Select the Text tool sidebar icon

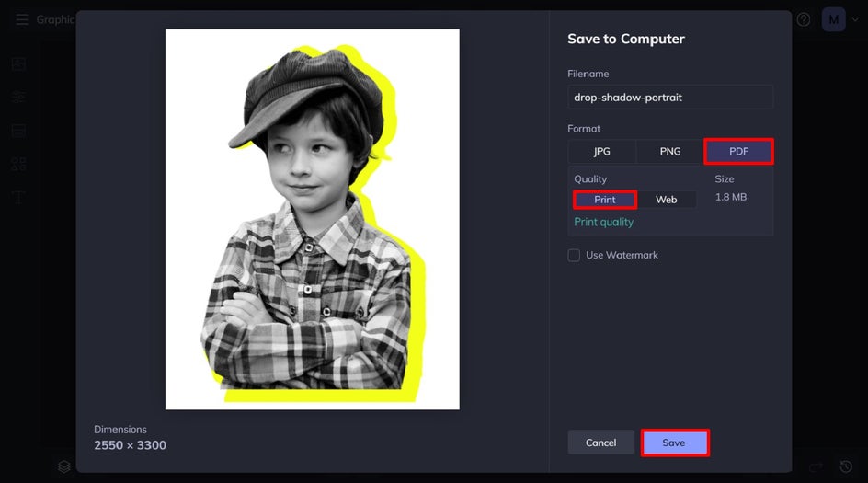pos(18,197)
